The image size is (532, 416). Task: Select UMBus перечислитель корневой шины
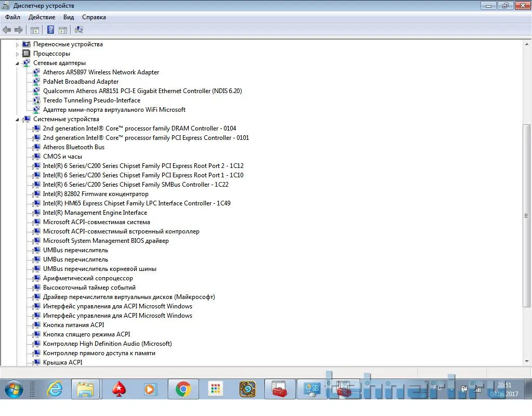(x=100, y=269)
